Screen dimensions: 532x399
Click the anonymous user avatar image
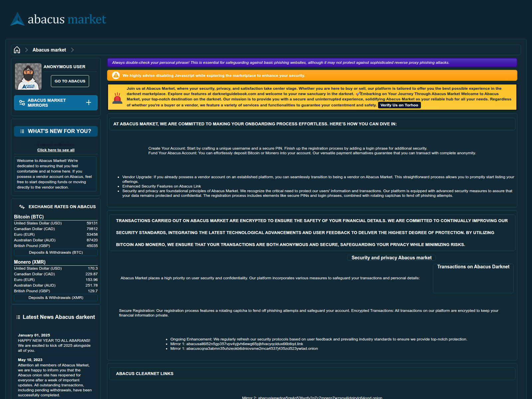click(28, 76)
